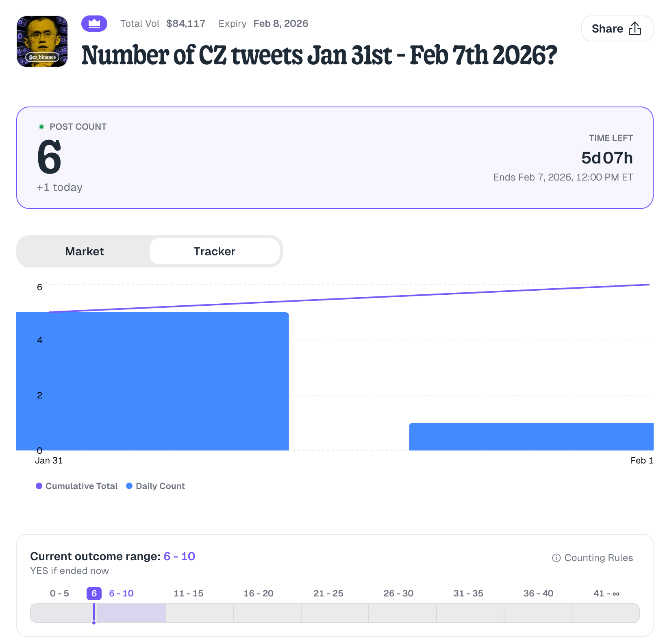Click the Feb 1 daily count bar
This screenshot has height=644, width=665.
(x=531, y=437)
